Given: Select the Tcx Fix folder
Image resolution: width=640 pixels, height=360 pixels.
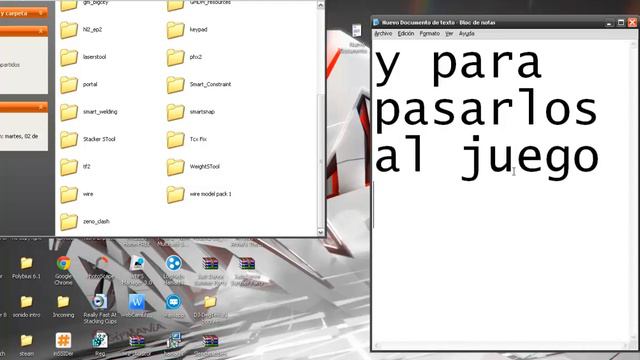Looking at the screenshot, I should [x=187, y=139].
